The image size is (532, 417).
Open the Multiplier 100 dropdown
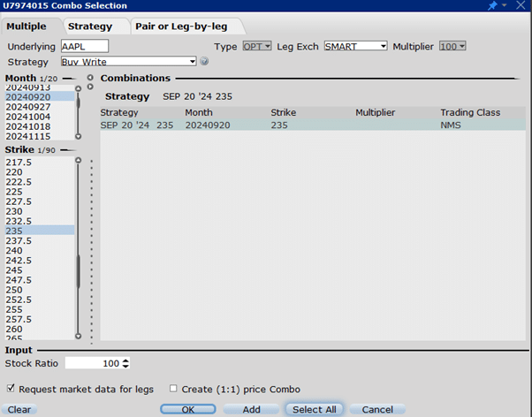point(452,46)
